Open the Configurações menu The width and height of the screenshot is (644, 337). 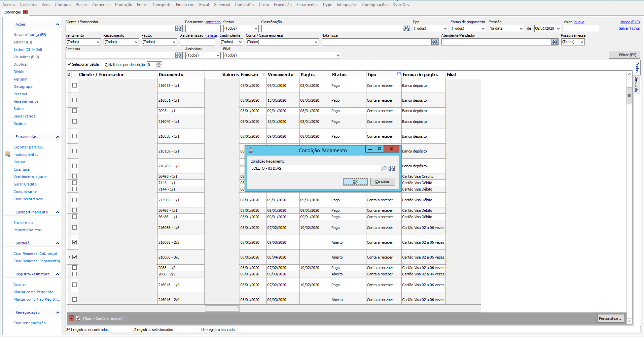(x=375, y=5)
